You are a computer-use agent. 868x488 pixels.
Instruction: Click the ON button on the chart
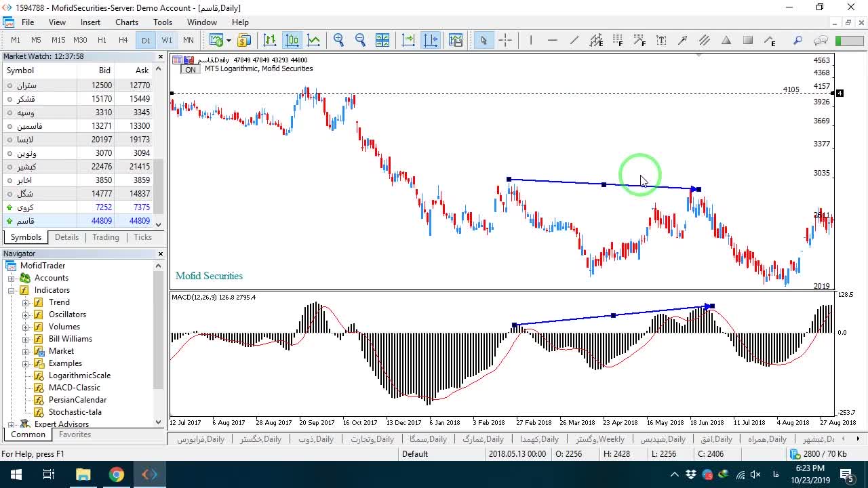(191, 70)
